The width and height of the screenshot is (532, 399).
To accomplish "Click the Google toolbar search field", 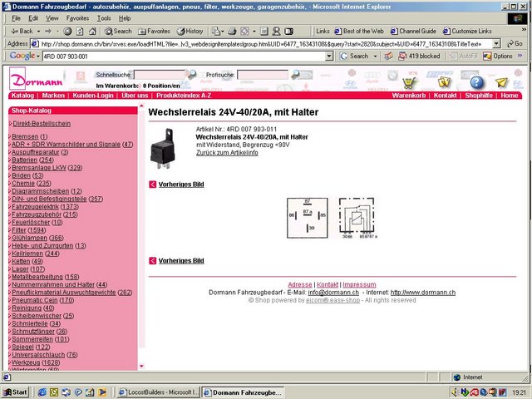I will coord(184,57).
